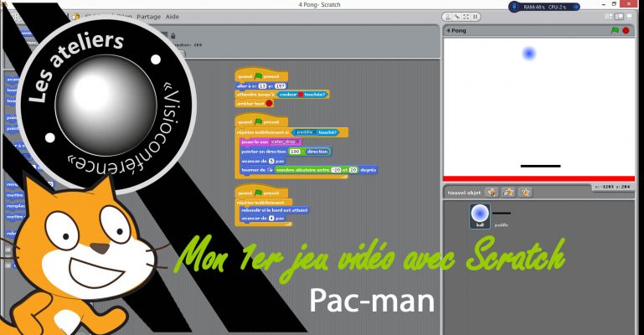Get a surprise sprite with the third Nouvel objet icon
Screen dimensions: 644x335
pyautogui.click(x=525, y=192)
